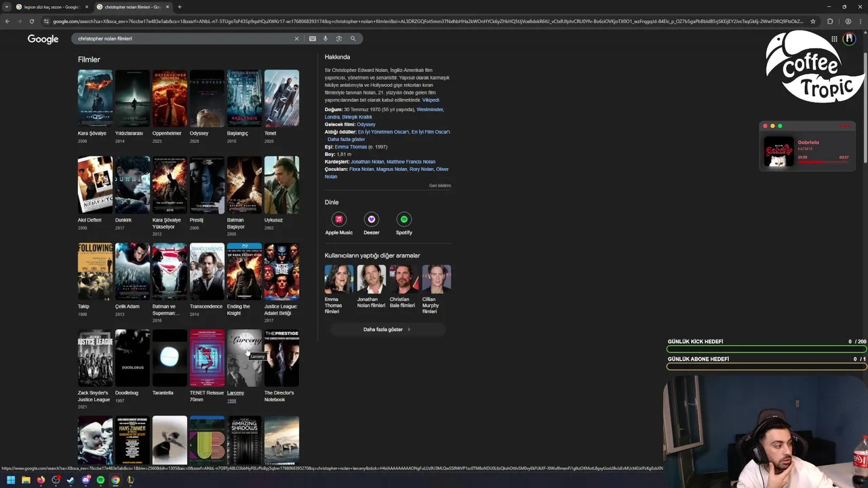Image resolution: width=868 pixels, height=488 pixels.
Task: Close the 'christopher nolan filmleri' tab
Action: pos(167,7)
